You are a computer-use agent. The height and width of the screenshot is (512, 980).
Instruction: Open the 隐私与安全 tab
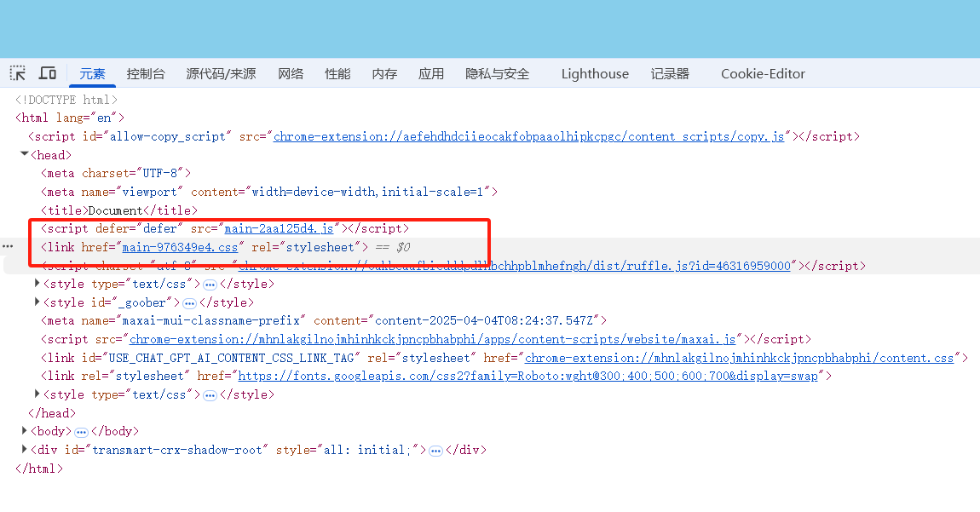(498, 74)
